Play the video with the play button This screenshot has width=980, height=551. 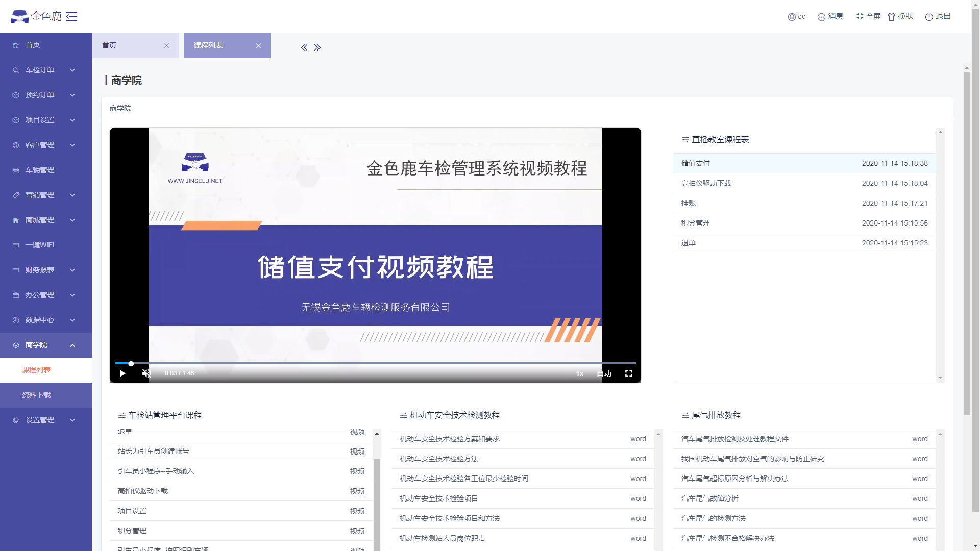[x=122, y=373]
